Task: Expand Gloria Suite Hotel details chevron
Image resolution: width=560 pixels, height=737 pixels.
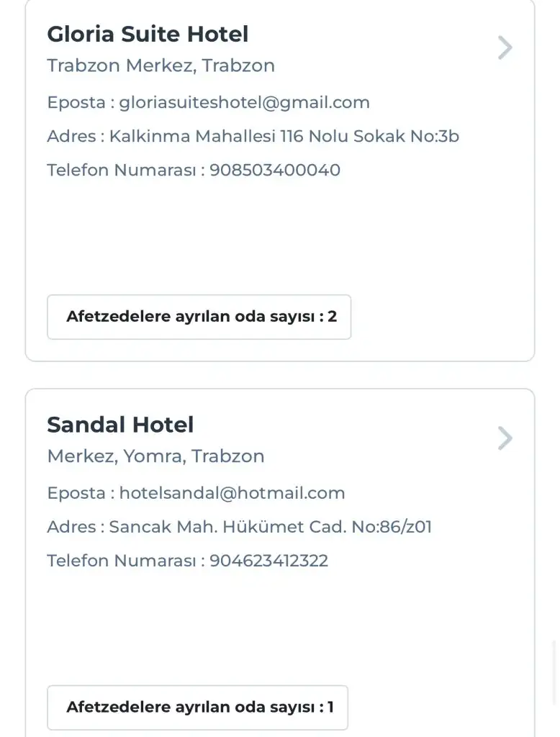Action: pos(505,48)
